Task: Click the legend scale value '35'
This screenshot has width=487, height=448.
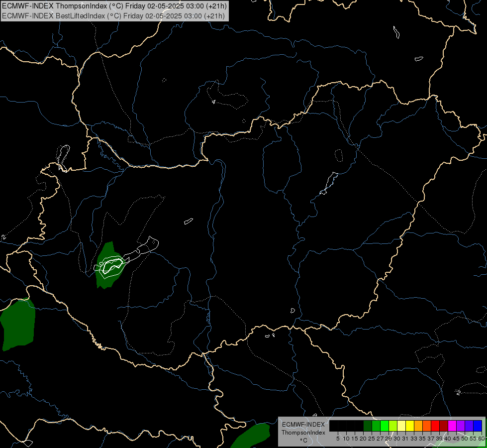Action: 422,439
